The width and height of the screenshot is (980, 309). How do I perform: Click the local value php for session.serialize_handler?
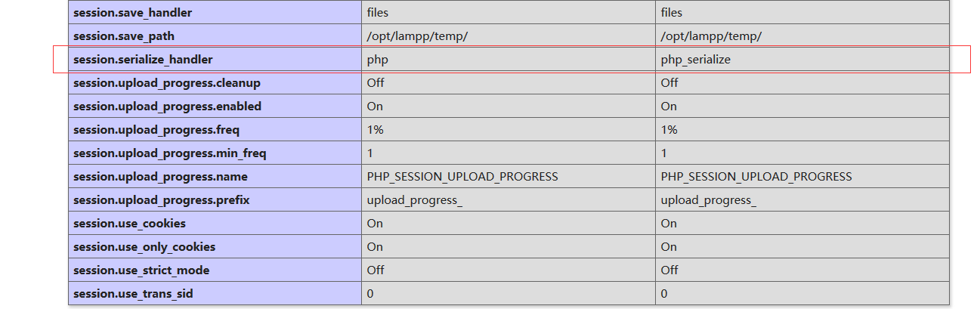pos(378,59)
